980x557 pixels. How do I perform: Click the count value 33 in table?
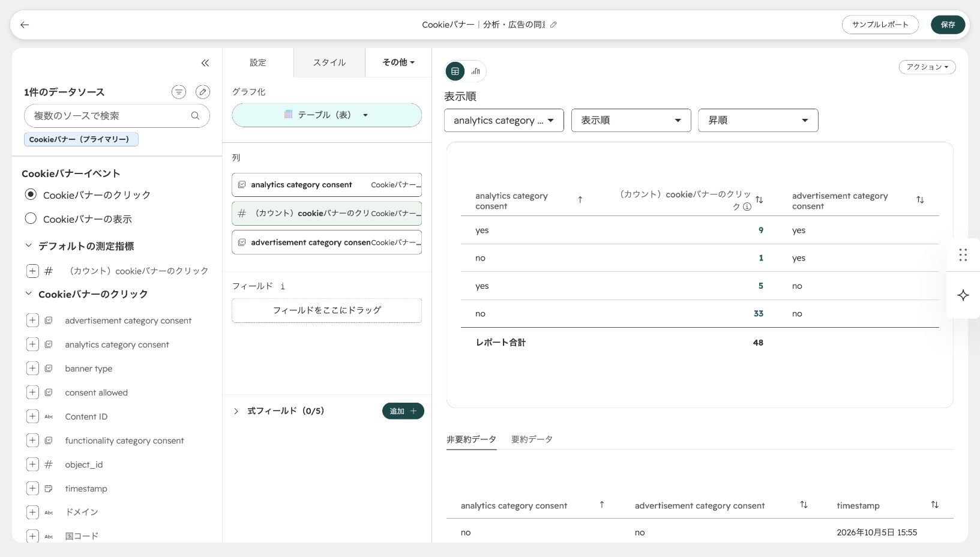759,313
